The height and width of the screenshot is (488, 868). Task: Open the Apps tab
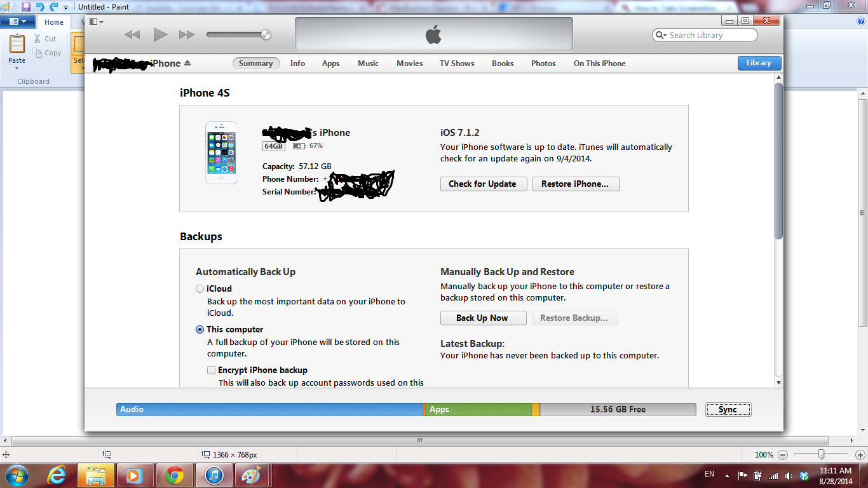pos(330,64)
